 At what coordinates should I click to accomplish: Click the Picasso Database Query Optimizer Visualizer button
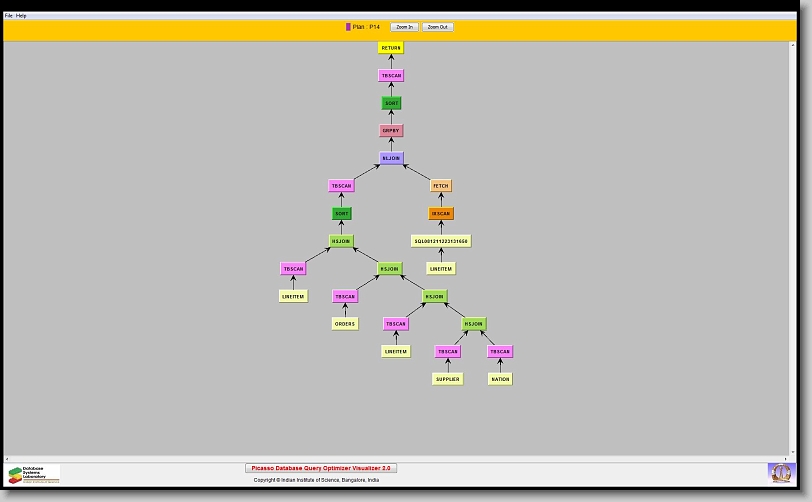321,468
